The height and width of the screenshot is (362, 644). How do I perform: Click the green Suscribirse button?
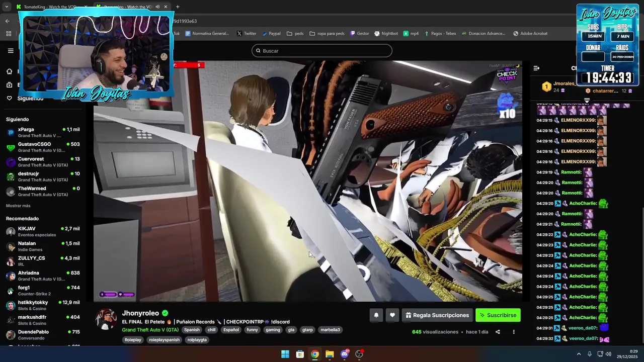(498, 315)
